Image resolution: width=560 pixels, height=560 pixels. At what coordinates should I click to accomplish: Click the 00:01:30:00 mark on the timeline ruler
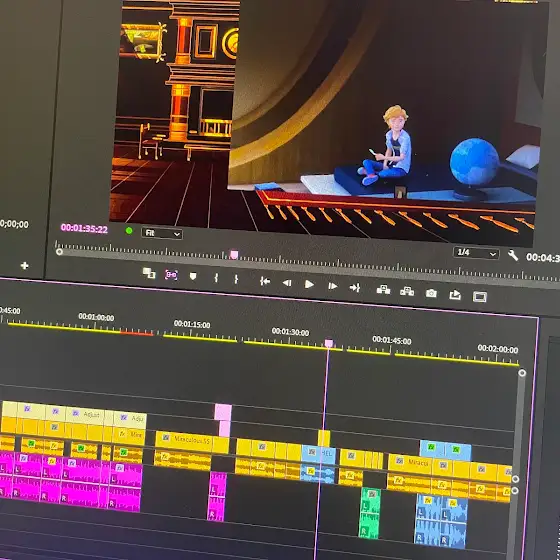click(290, 332)
